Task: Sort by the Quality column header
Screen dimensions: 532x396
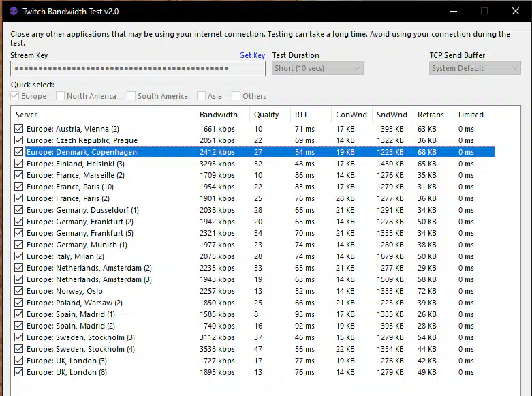Action: (270, 115)
